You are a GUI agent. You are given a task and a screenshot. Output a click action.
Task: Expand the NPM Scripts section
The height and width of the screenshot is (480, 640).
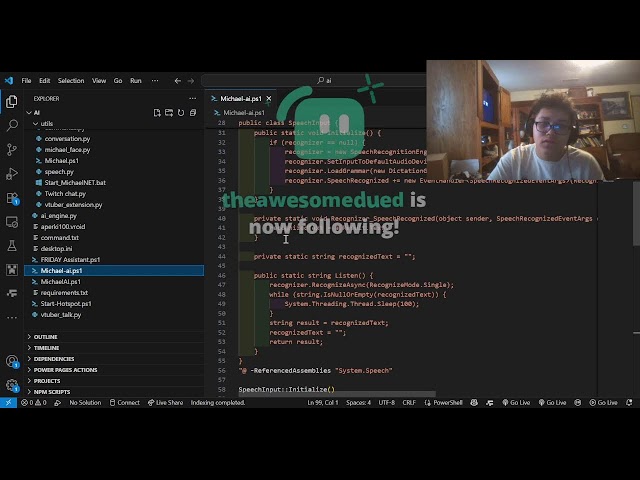pyautogui.click(x=114, y=392)
